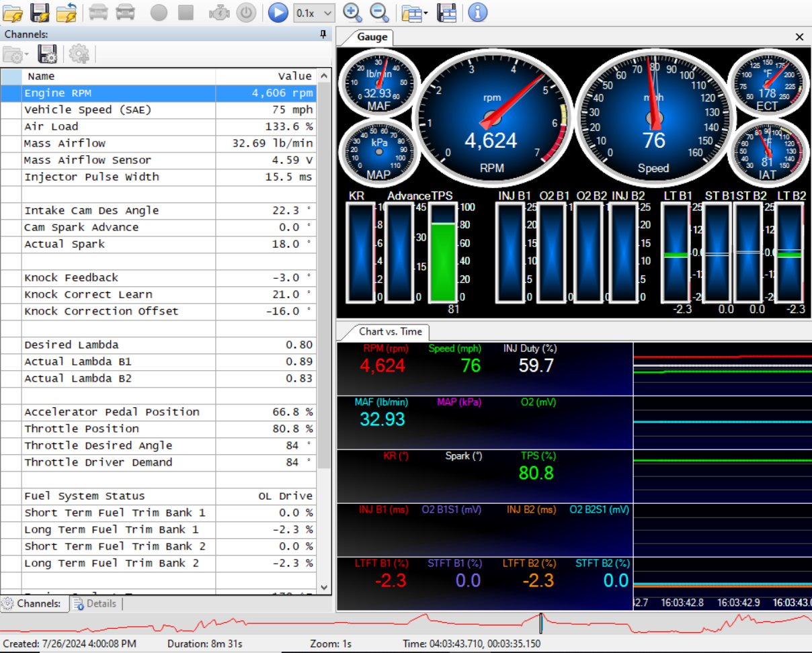
Task: Toggle the Channels panel pin
Action: pos(323,34)
